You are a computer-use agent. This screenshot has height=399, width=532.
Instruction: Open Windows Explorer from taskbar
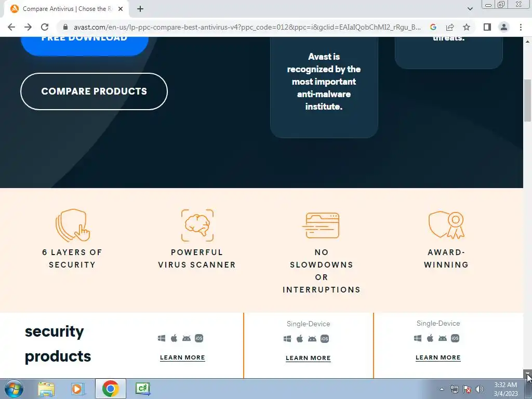46,389
